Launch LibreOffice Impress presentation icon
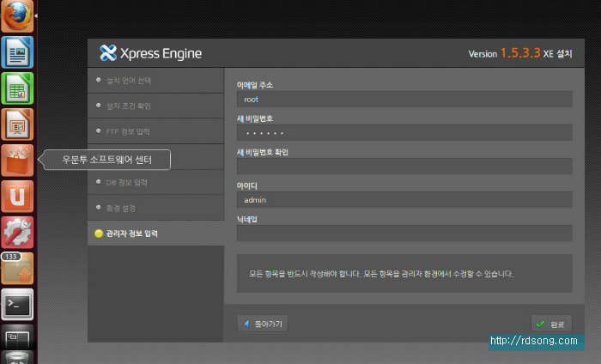 (x=17, y=124)
